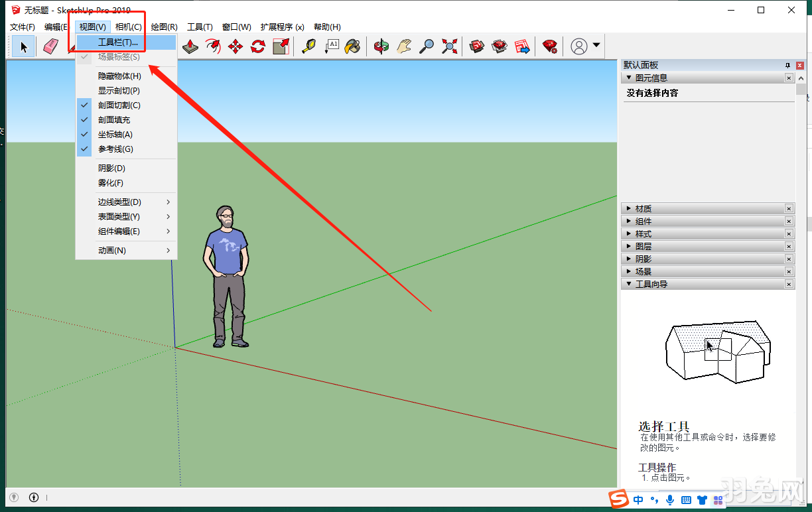812x512 pixels.
Task: Disable 坐标轴 axes display
Action: click(116, 134)
